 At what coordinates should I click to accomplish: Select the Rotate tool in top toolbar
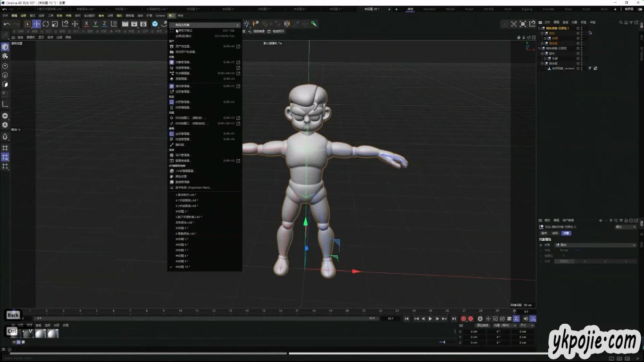click(x=46, y=24)
